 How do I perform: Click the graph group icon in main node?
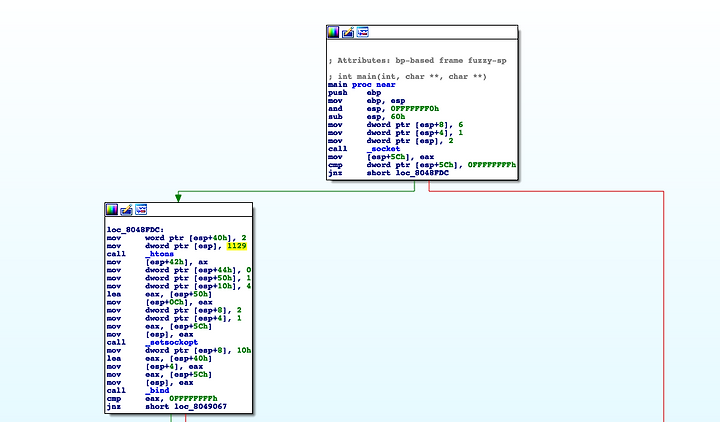point(363,32)
